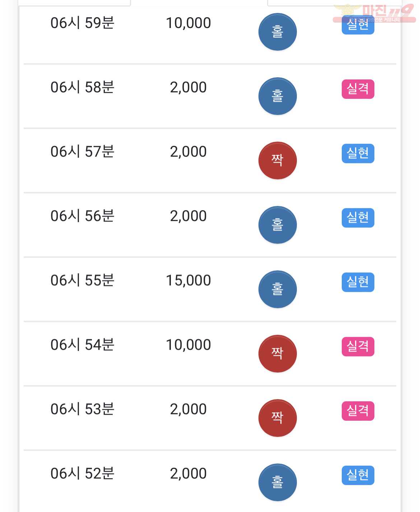Click the 10,000 amount in the 06시 54분 row
The width and height of the screenshot is (420, 512).
188,345
